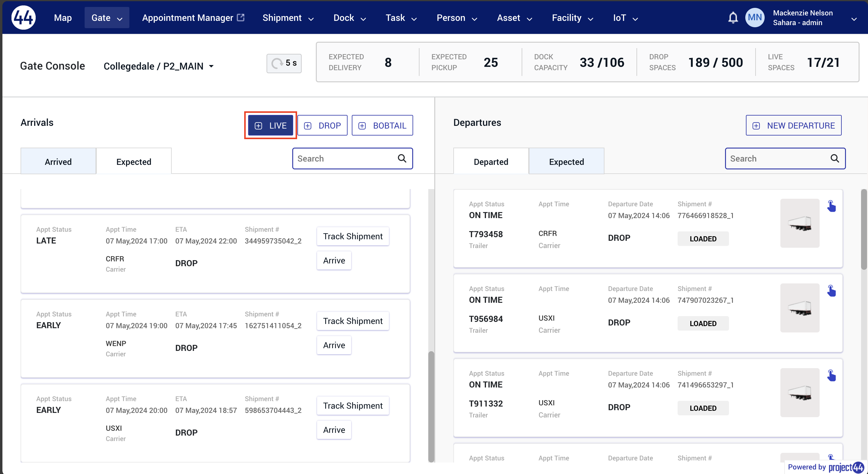The height and width of the screenshot is (474, 868).
Task: Click hand pointer icon for trailer T956984
Action: point(831,291)
